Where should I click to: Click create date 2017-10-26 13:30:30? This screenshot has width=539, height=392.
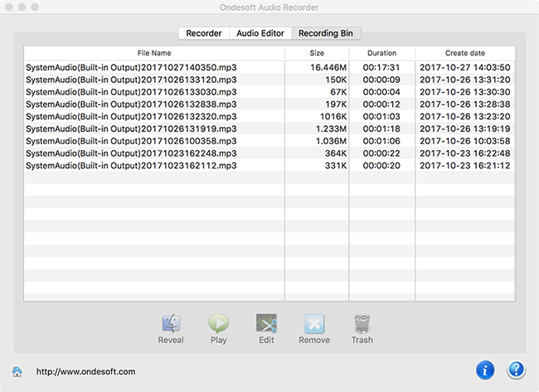pos(465,92)
